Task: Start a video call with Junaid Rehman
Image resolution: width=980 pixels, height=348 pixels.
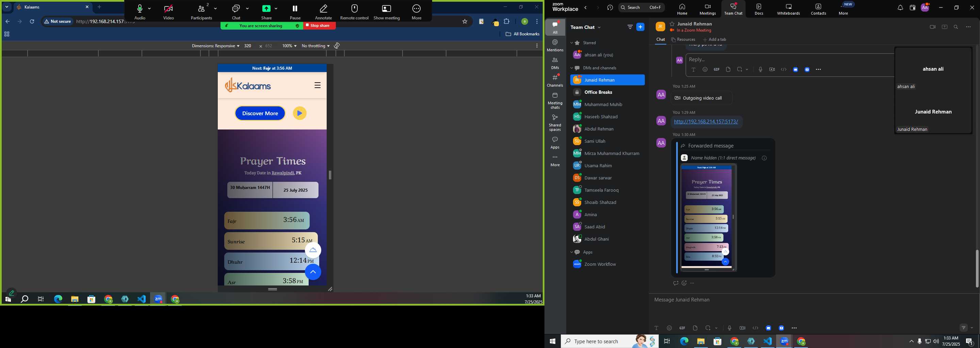Action: coord(932,27)
